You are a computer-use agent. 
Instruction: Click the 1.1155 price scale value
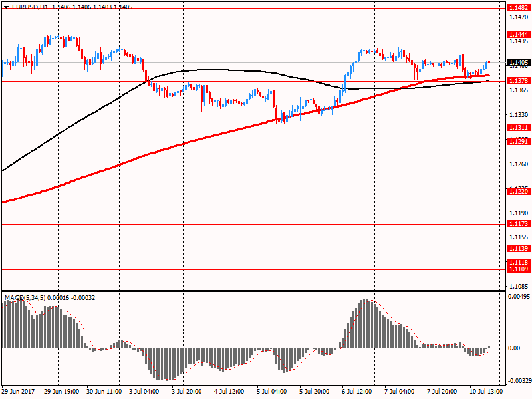click(x=519, y=237)
